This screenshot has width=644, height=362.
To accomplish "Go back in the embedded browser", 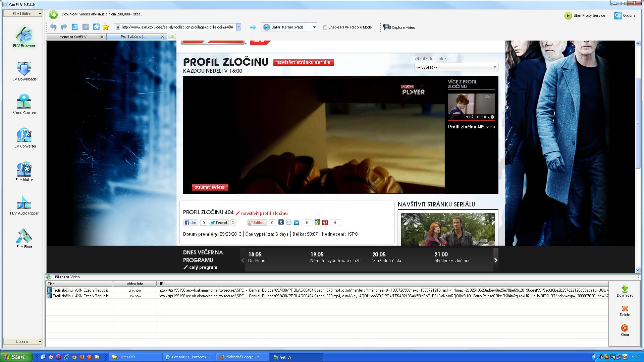I will coord(53,27).
